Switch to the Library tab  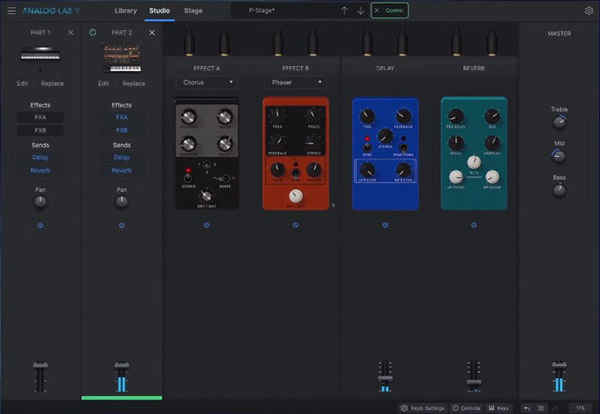tap(126, 10)
